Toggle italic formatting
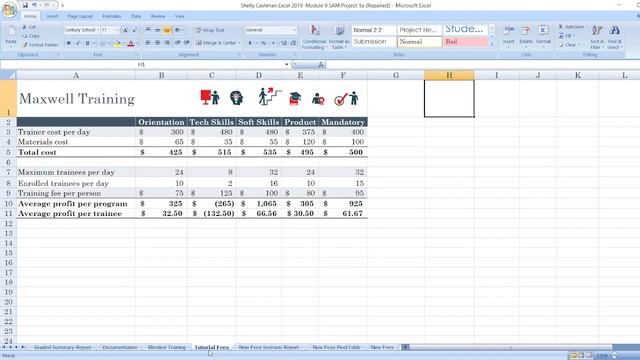 click(x=78, y=43)
